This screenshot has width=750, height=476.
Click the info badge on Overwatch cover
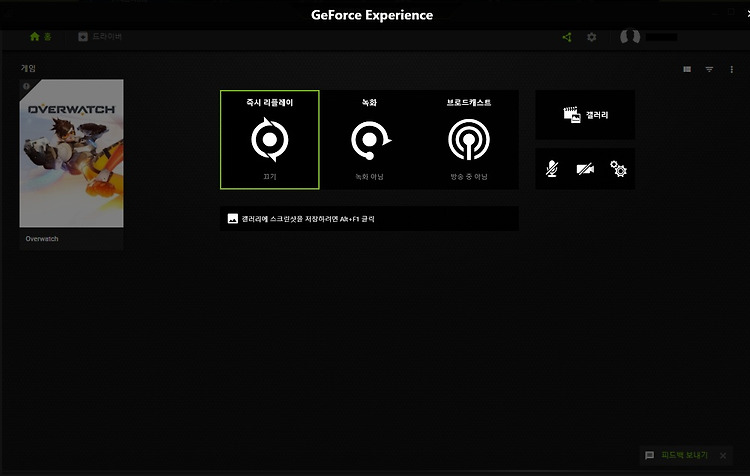(x=26, y=86)
